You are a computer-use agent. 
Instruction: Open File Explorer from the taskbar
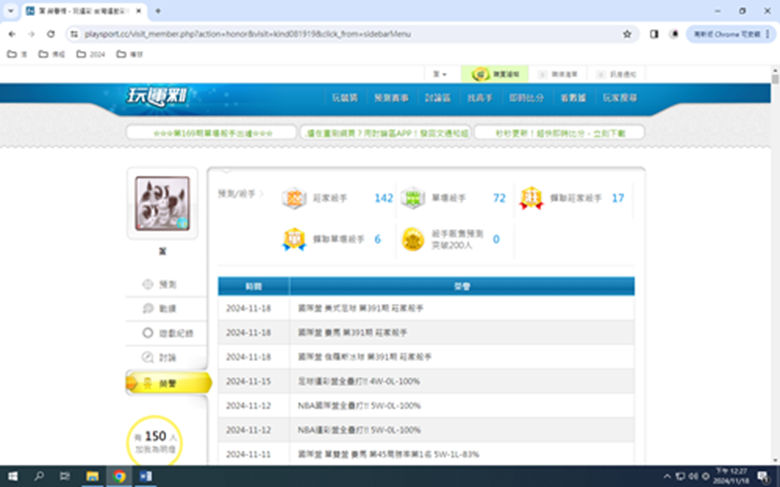(92, 476)
